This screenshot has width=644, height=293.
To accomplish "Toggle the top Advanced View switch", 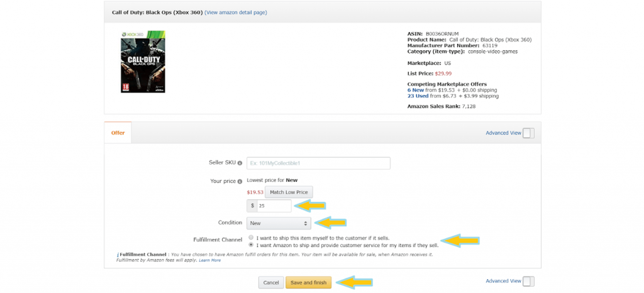I will (528, 133).
